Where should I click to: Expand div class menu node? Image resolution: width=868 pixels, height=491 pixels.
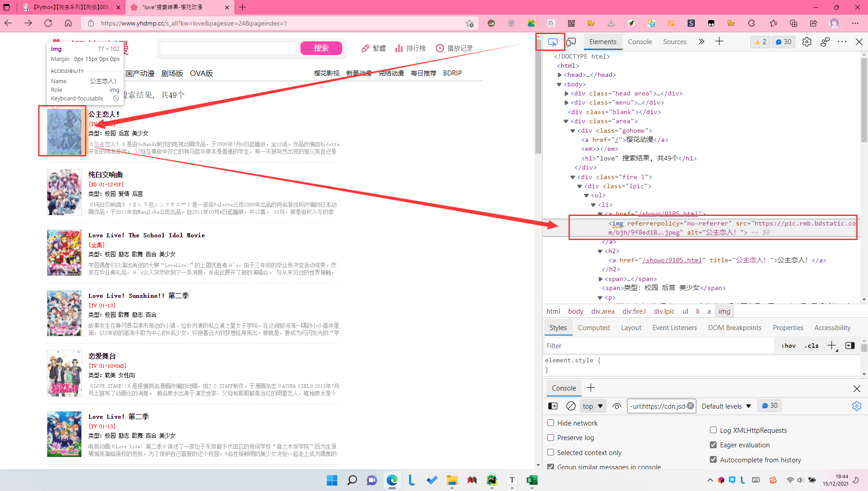567,103
